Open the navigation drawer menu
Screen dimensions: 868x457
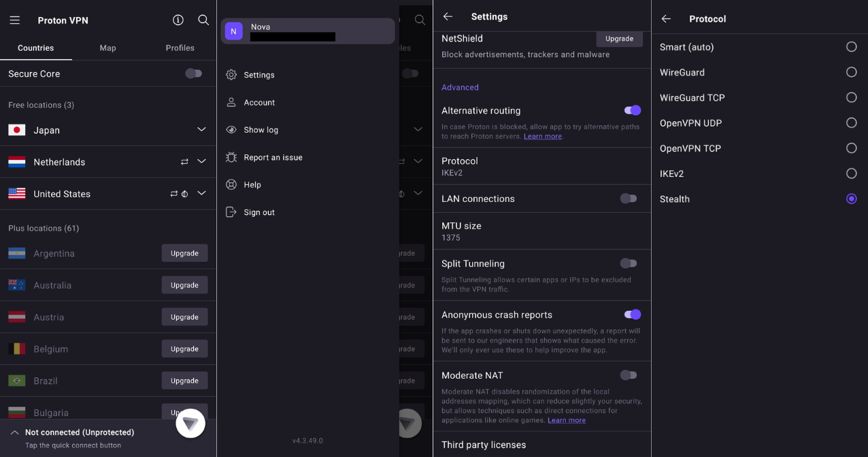pos(15,20)
